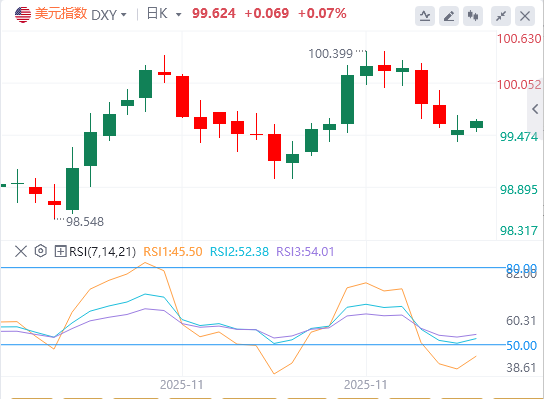Click the 日K timeframe label
The width and height of the screenshot is (544, 399).
(157, 14)
